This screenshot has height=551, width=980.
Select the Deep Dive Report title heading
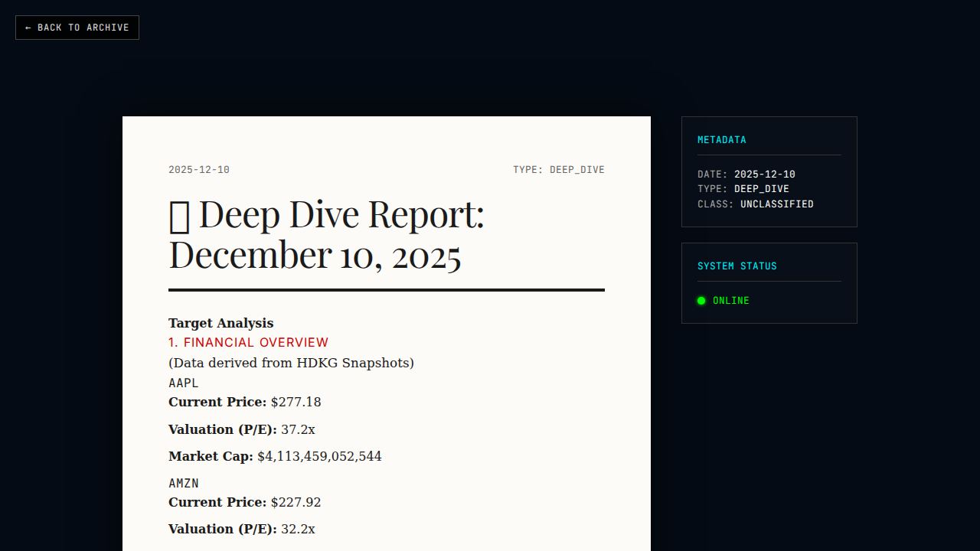326,234
